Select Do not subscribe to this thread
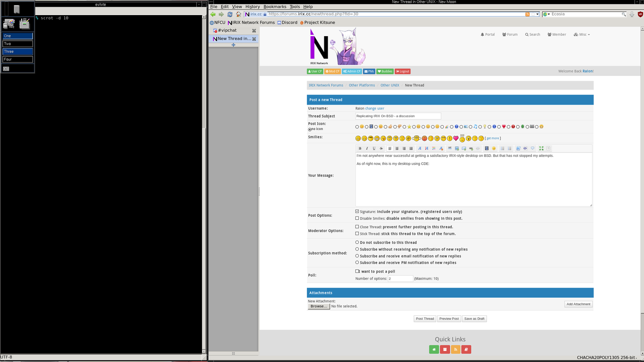644x362 pixels. pyautogui.click(x=357, y=242)
